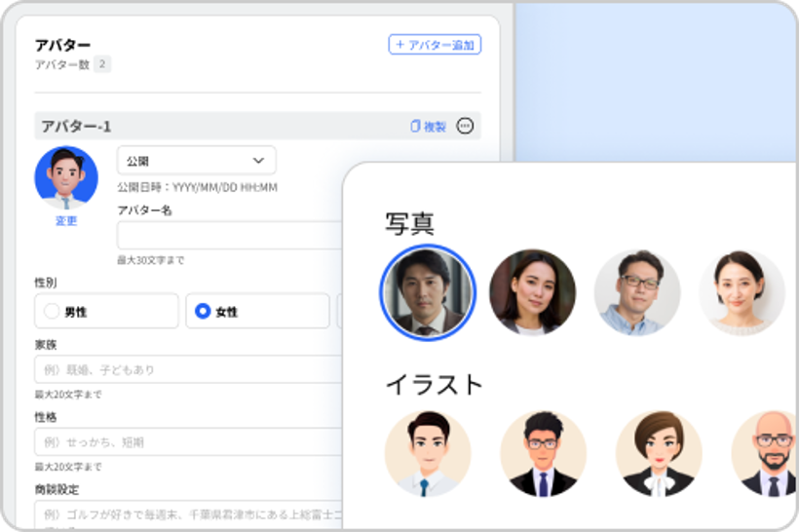799x532 pixels.
Task: Click the アバター名 input field
Action: (x=230, y=236)
